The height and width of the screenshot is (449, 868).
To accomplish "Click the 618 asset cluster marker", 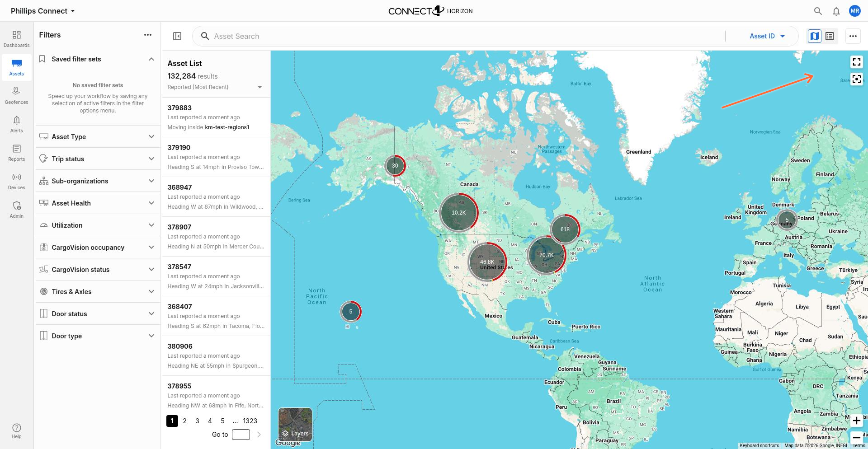I will pos(565,229).
